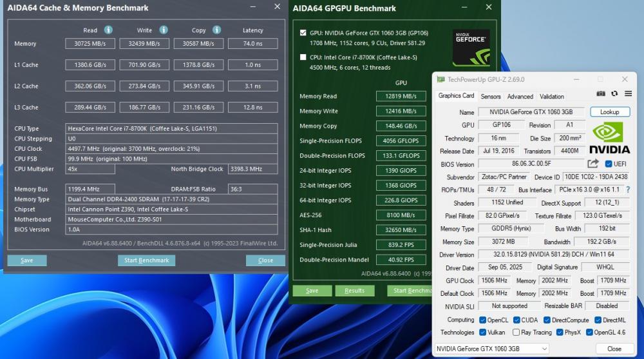The height and width of the screenshot is (359, 644).
Task: Click BIOS Version 86.06.3C.00.5F field
Action: 531,164
